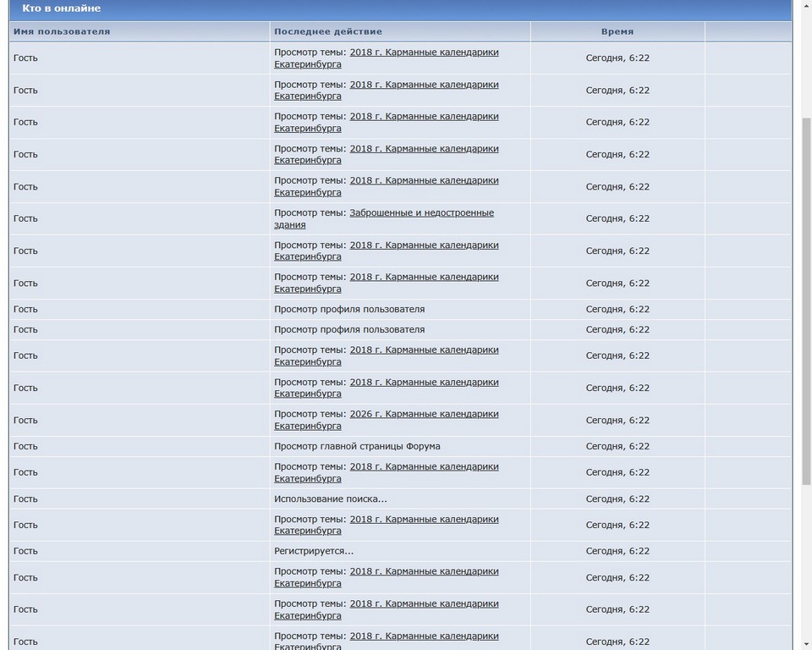Click the 'Кто в онлайне' section title
812x650 pixels.
pyautogui.click(x=61, y=8)
